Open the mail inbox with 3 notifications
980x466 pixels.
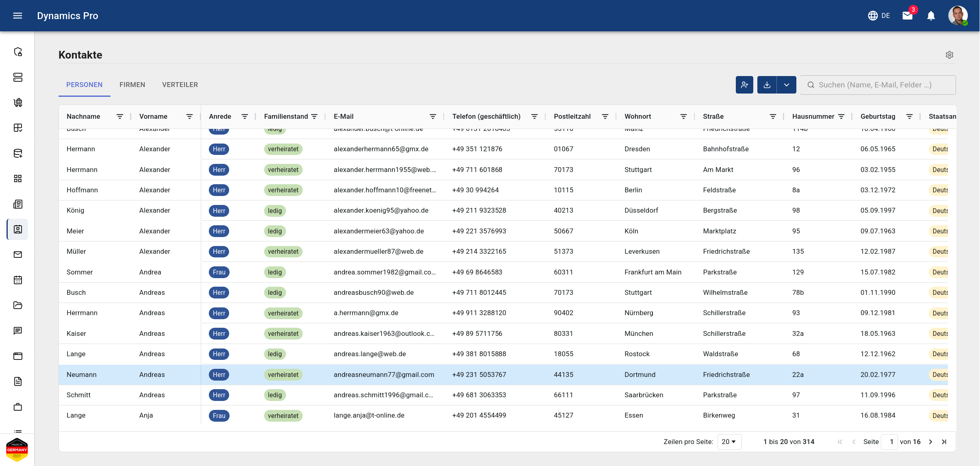(x=908, y=15)
